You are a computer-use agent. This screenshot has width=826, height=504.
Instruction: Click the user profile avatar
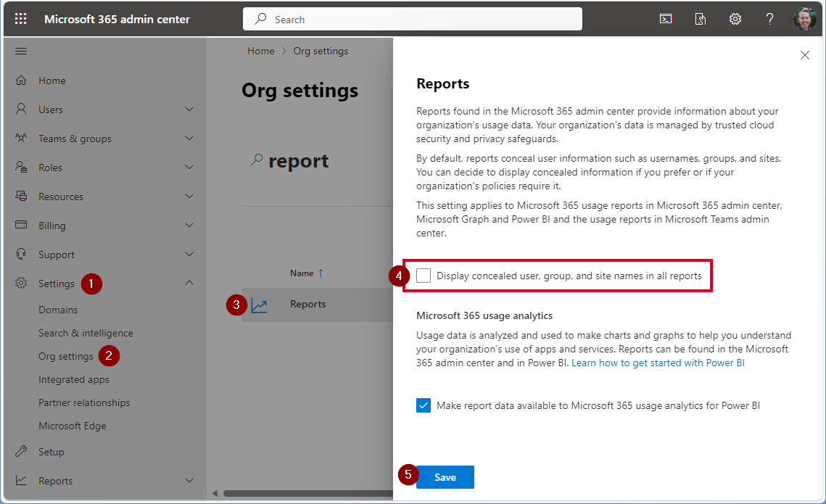[x=804, y=19]
